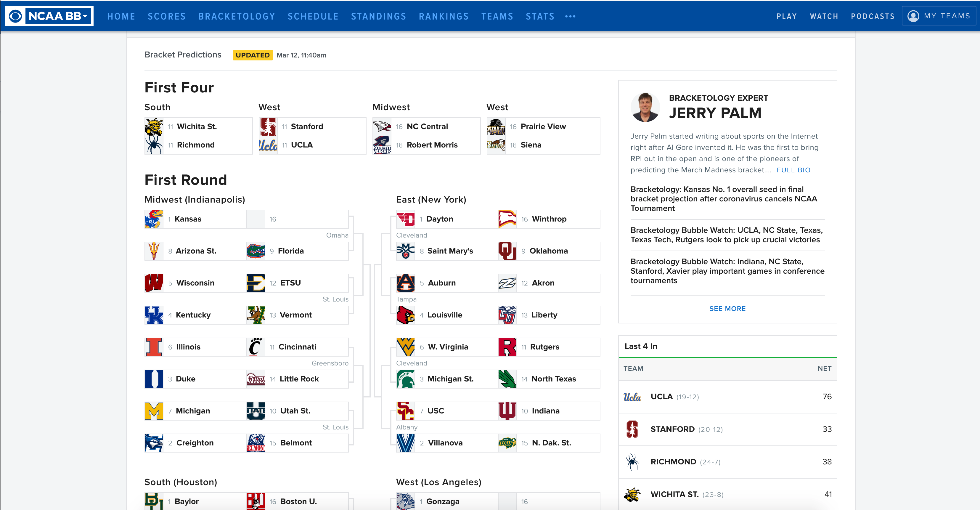
Task: Open the RANKINGS menu item
Action: click(444, 16)
